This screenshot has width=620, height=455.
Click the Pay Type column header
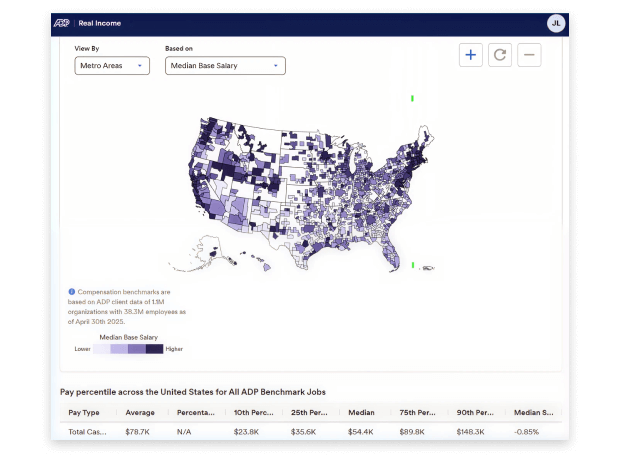[84, 412]
